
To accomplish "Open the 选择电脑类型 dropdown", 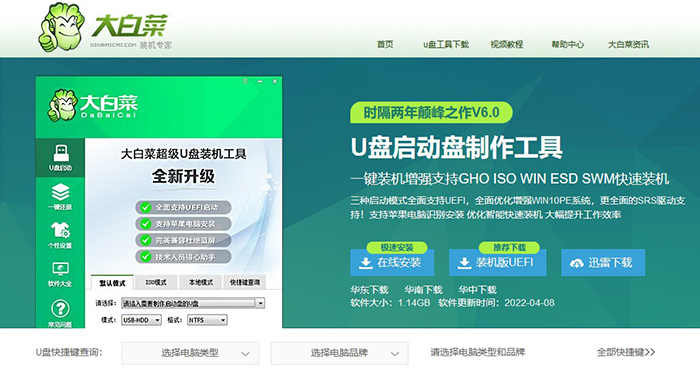I will click(x=190, y=353).
